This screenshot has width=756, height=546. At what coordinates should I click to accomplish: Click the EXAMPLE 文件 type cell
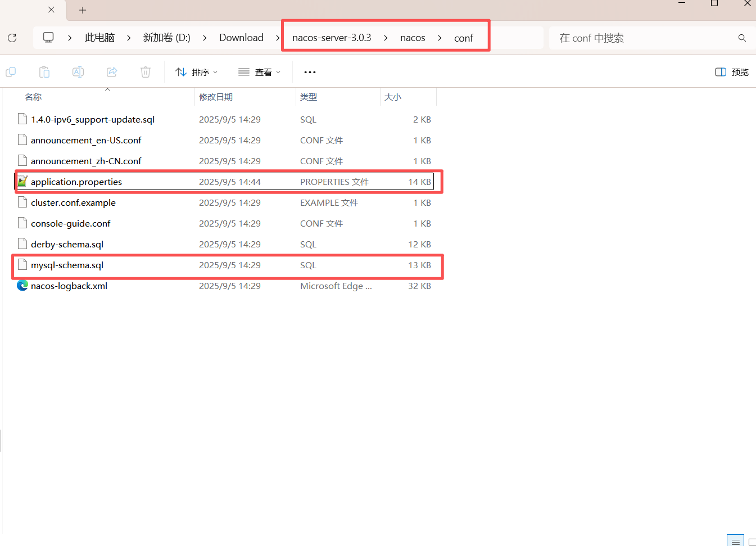[329, 202]
